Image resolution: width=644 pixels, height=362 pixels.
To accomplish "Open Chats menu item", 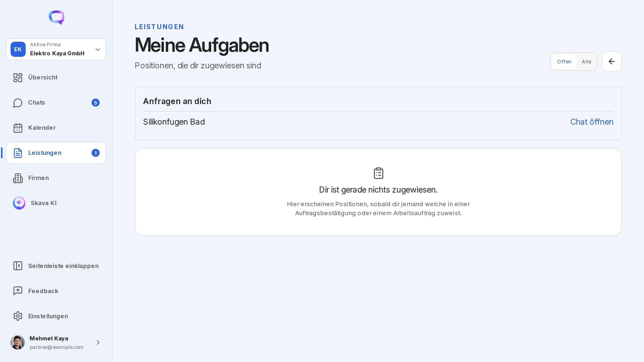I will [56, 103].
